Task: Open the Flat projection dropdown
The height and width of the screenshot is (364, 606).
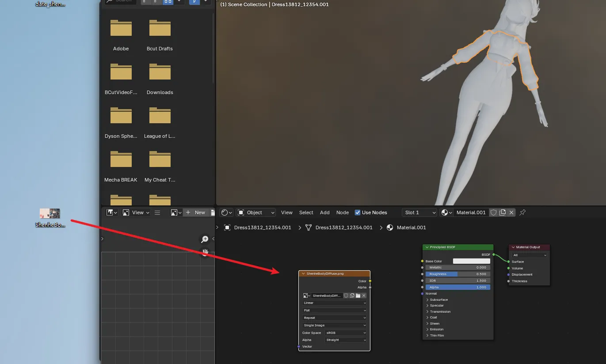Action: [335, 311]
